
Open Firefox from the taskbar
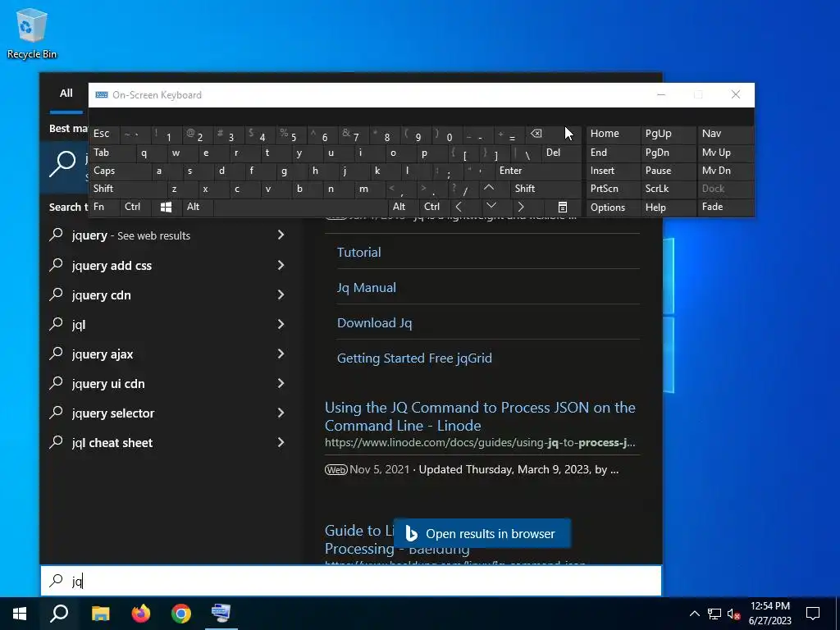coord(141,613)
